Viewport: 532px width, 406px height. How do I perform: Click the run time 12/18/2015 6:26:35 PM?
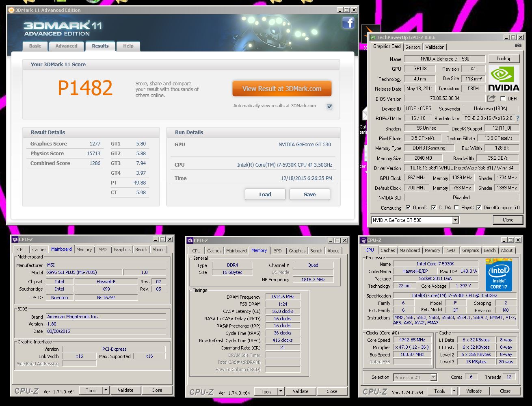click(x=307, y=178)
